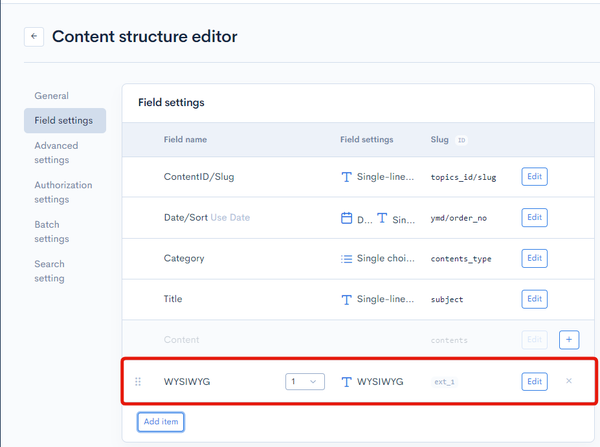The height and width of the screenshot is (447, 600).
Task: Edit the Category field
Action: point(534,258)
